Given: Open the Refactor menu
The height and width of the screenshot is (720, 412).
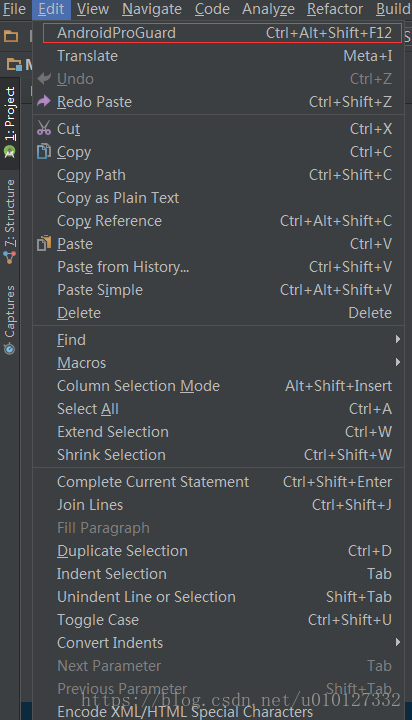Looking at the screenshot, I should coord(335,9).
